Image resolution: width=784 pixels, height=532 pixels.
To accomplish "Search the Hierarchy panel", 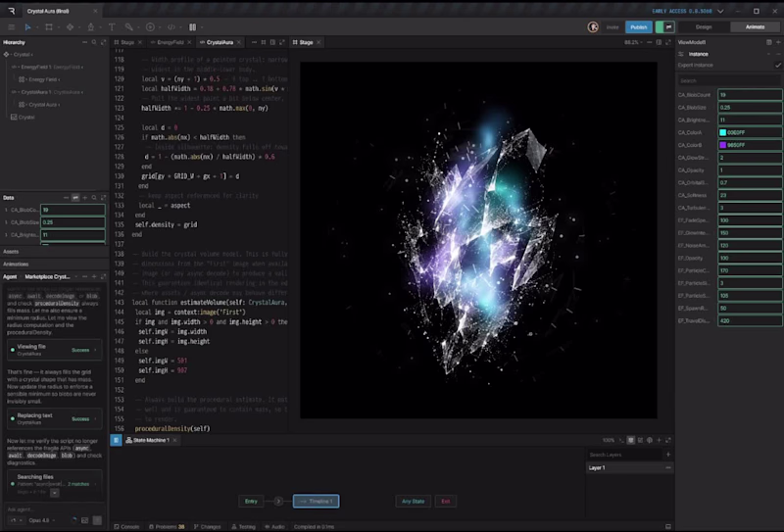I will click(94, 42).
